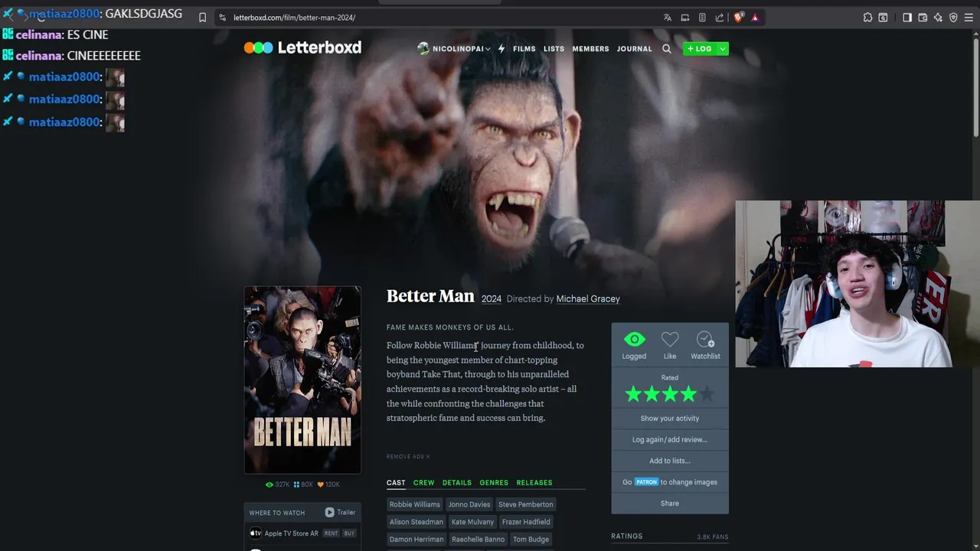Open the reader mode icon in address bar

pos(702,18)
